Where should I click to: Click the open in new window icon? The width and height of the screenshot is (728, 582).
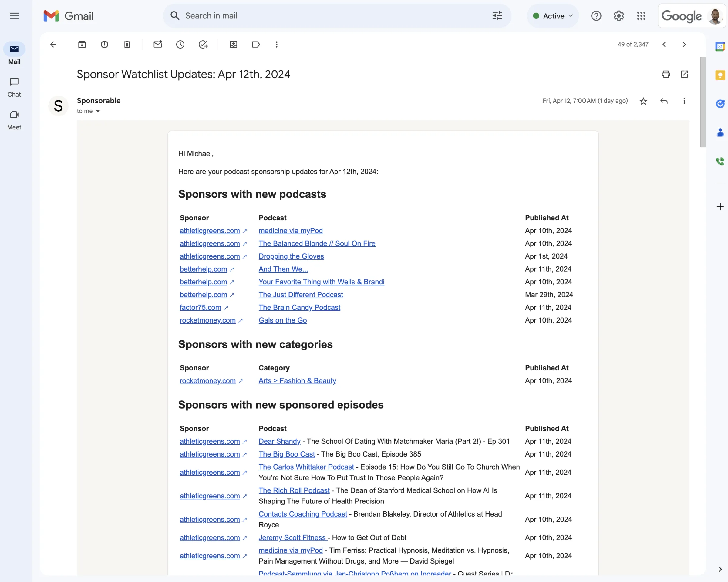(x=685, y=74)
